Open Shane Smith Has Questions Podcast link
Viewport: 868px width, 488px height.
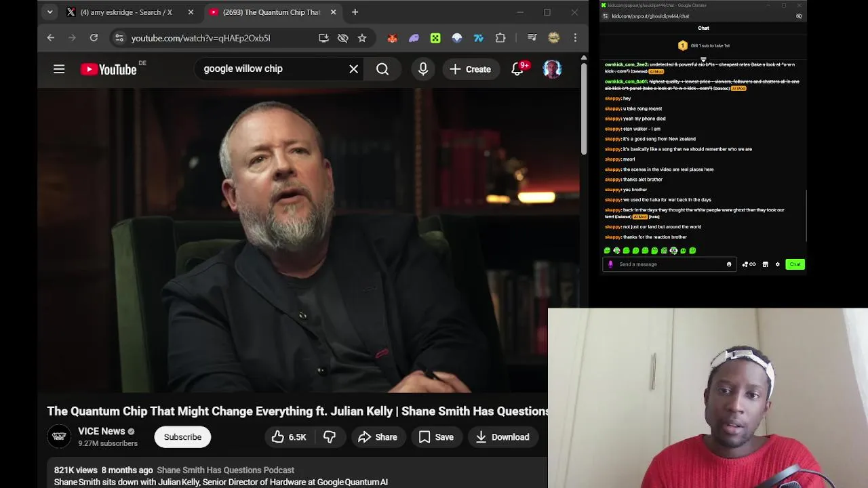225,470
